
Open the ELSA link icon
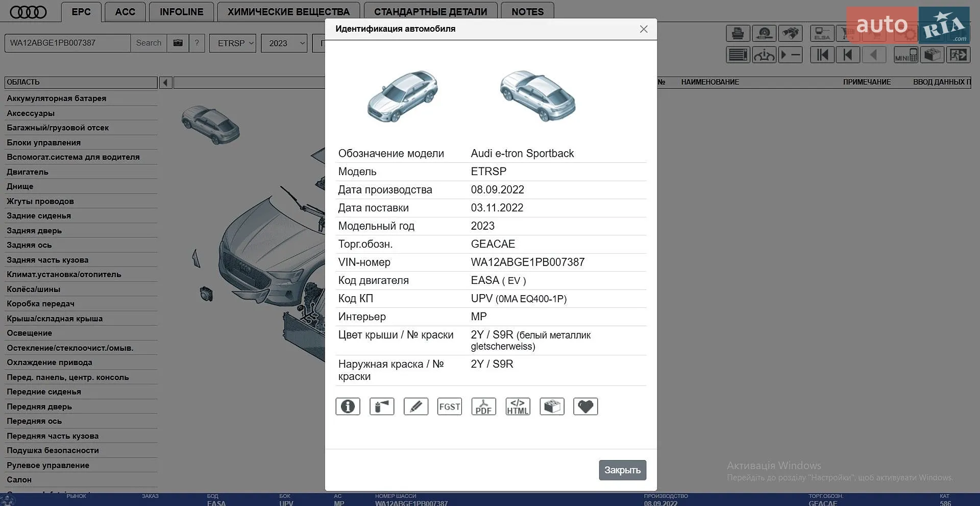[822, 34]
